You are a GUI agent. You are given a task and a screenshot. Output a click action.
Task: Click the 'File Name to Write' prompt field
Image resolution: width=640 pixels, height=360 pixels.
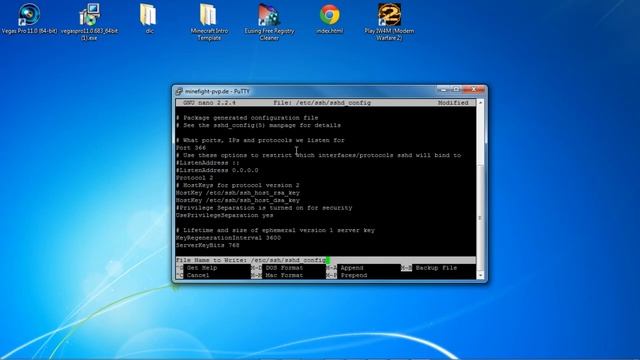click(326, 260)
